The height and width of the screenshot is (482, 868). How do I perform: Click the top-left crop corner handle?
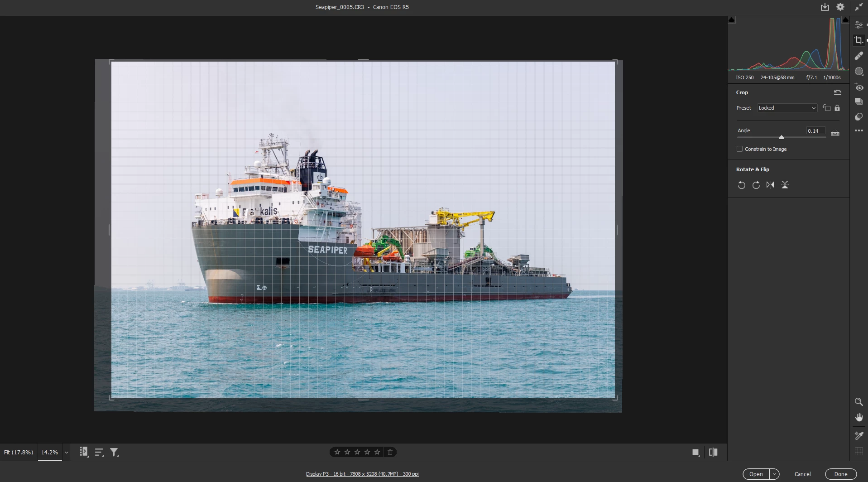click(x=111, y=62)
